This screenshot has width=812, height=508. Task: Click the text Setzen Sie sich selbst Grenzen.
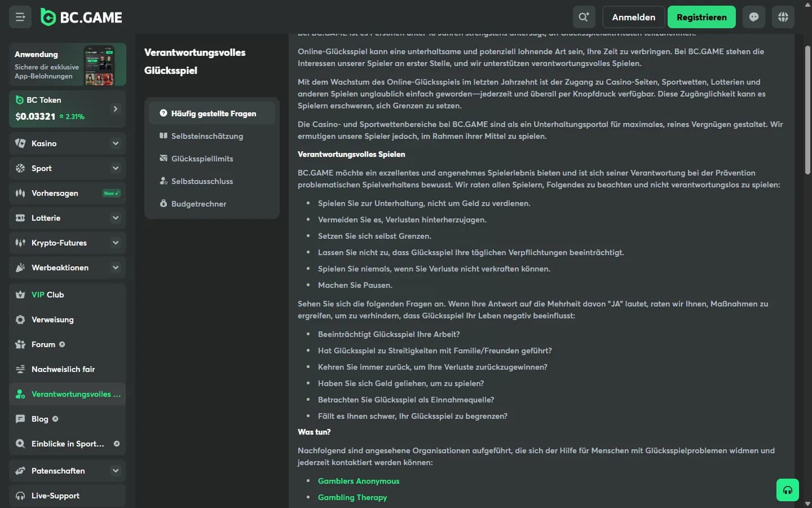pos(374,236)
